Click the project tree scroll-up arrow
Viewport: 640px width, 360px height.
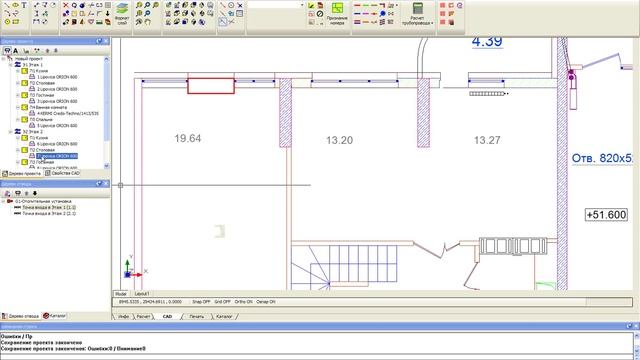click(107, 59)
